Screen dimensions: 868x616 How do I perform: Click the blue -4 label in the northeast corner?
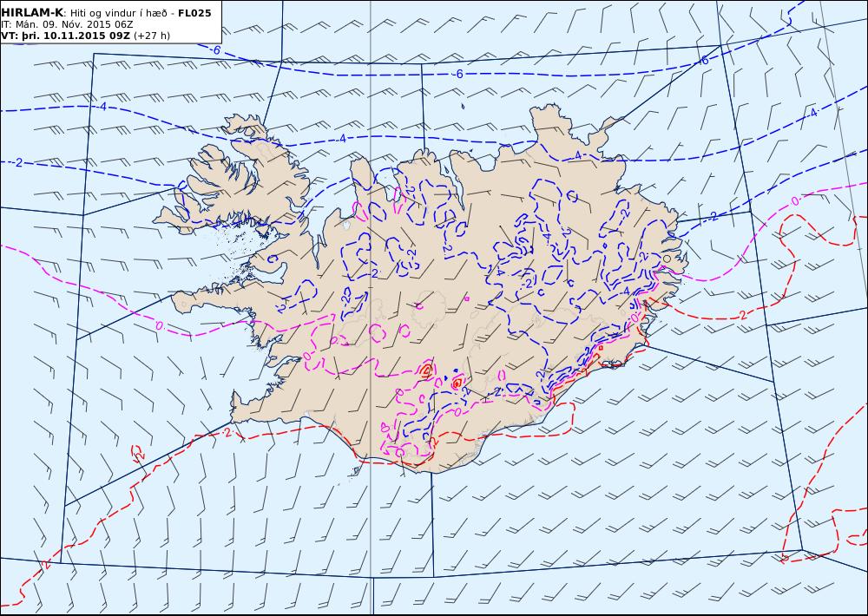(x=812, y=112)
